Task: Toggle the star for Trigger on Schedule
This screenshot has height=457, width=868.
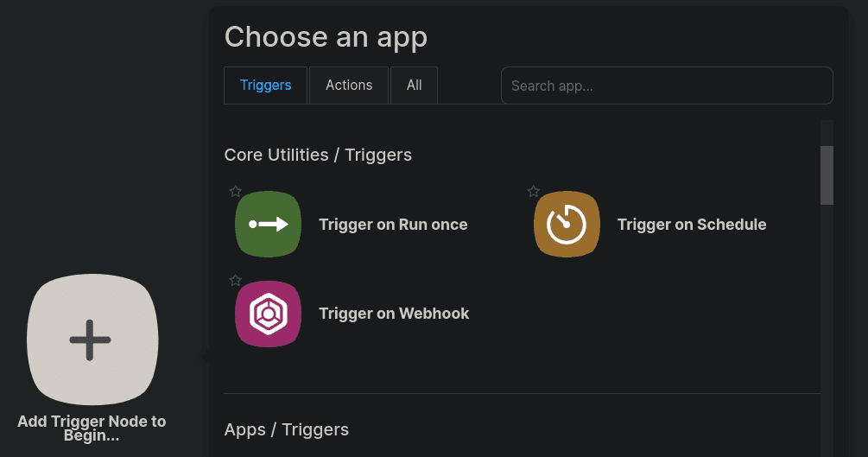Action: tap(533, 192)
